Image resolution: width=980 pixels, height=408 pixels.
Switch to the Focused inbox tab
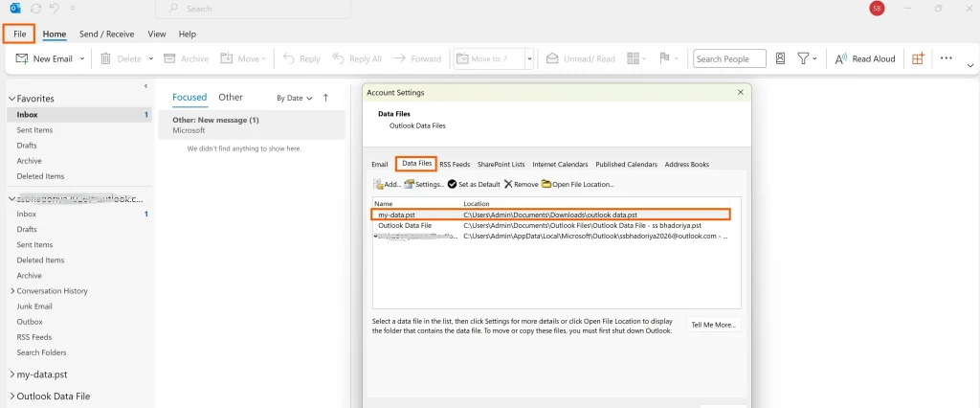pos(189,97)
